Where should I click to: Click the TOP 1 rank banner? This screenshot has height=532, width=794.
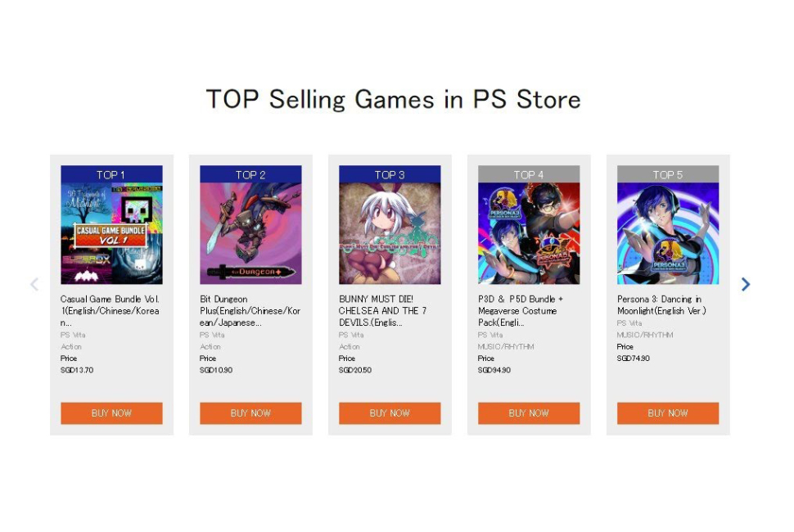pyautogui.click(x=111, y=174)
